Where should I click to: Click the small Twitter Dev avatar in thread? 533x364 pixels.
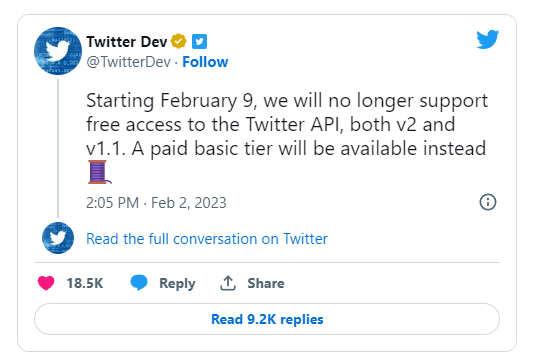coord(58,238)
